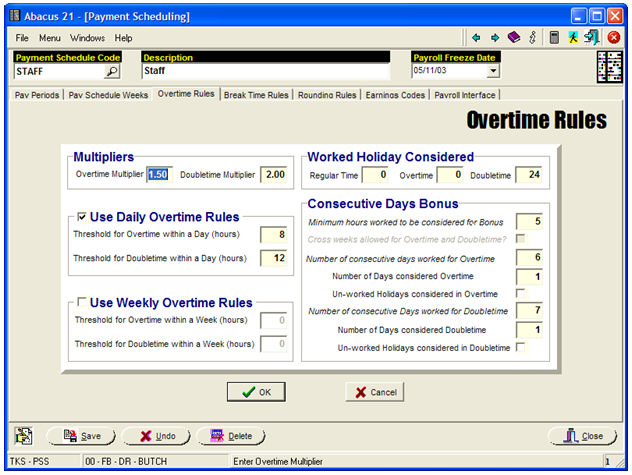
Task: Check Un-worked Holidays considered in Overtime
Action: [x=520, y=293]
